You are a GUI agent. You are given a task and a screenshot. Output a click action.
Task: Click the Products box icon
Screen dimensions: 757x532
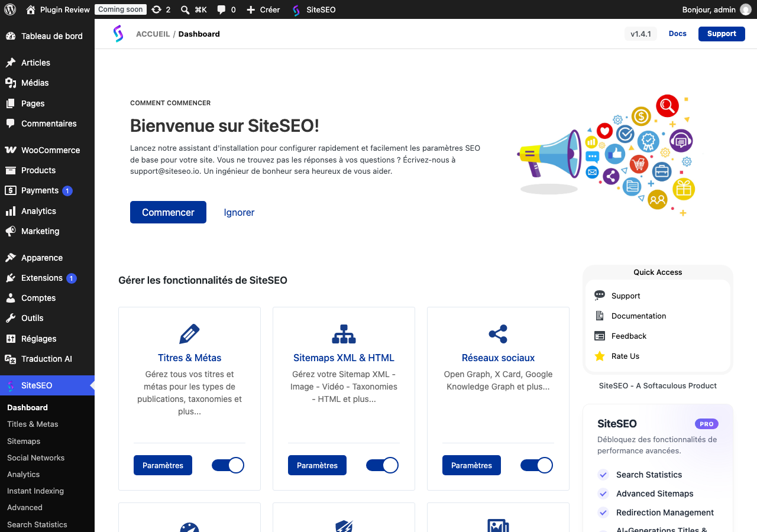(x=11, y=170)
